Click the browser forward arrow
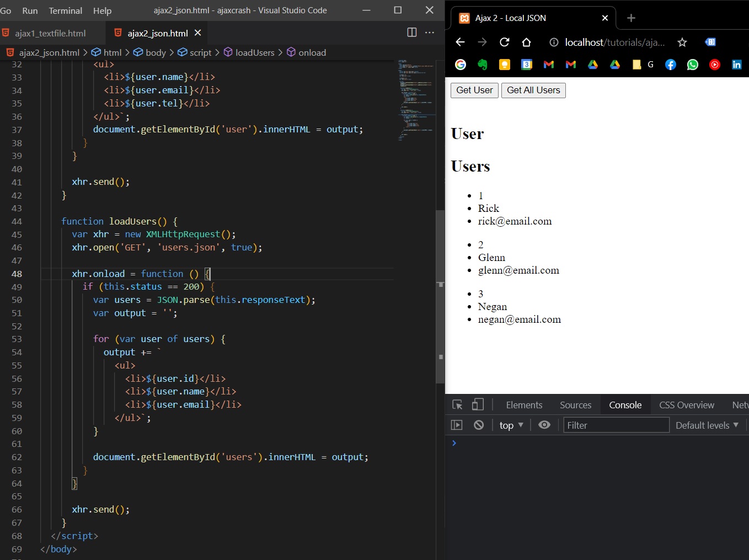The image size is (749, 560). 482,42
